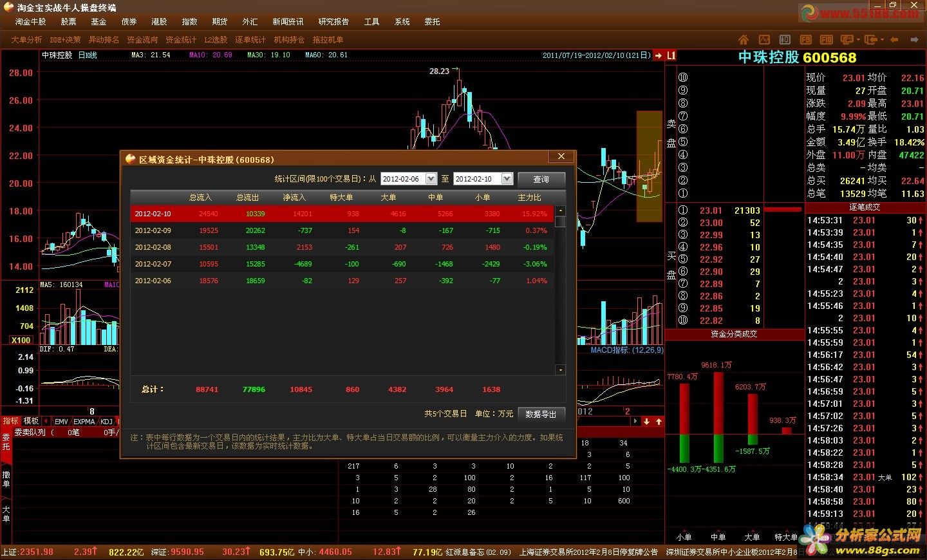
Task: Open 大单分析 in the sub toolbar
Action: point(26,40)
